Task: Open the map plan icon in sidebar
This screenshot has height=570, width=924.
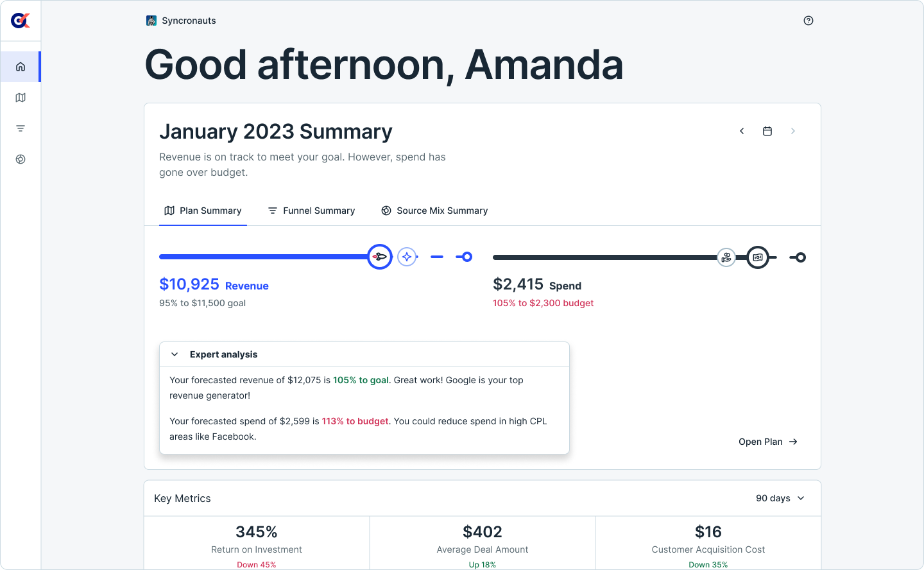Action: [x=21, y=98]
